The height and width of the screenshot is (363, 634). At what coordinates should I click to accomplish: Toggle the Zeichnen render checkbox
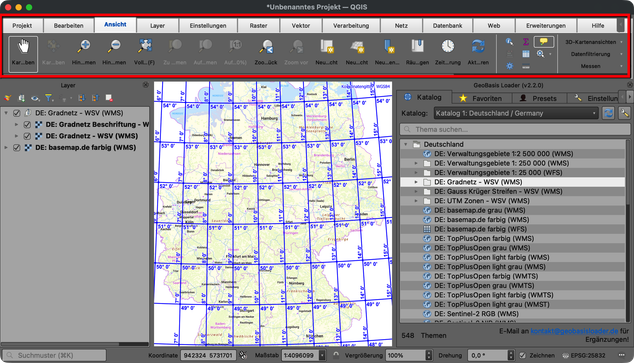pyautogui.click(x=522, y=355)
